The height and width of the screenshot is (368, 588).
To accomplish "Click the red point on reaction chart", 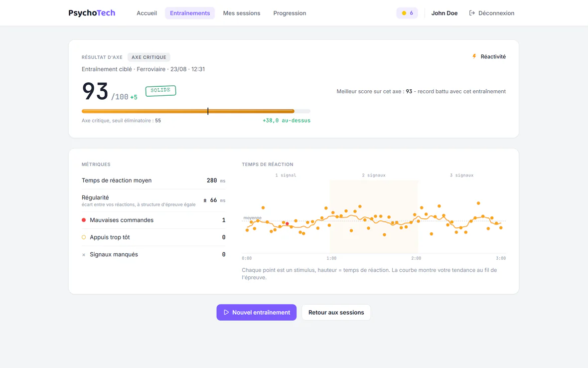I will [287, 223].
